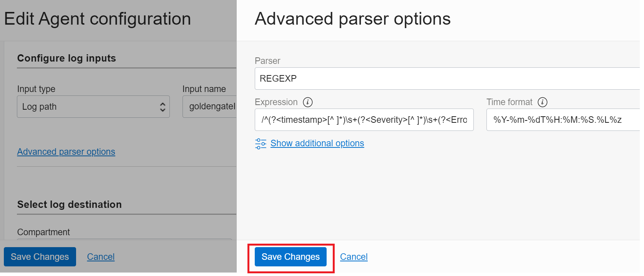
Task: Open the Advanced parser options link
Action: point(66,152)
